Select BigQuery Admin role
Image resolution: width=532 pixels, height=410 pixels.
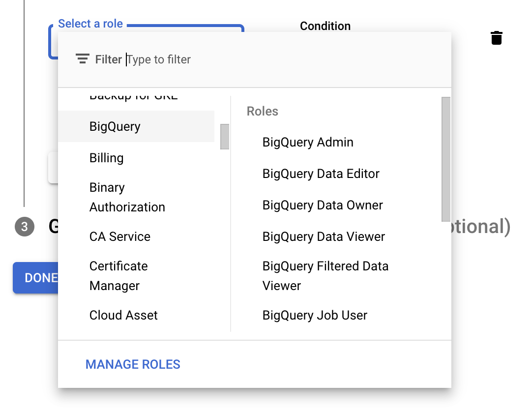tap(307, 142)
